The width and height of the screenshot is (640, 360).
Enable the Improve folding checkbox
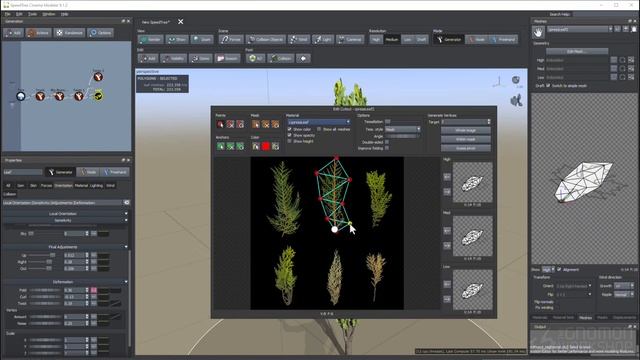click(x=387, y=148)
